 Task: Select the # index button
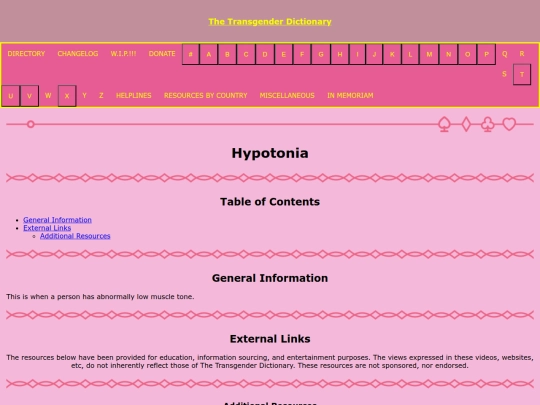(x=190, y=54)
